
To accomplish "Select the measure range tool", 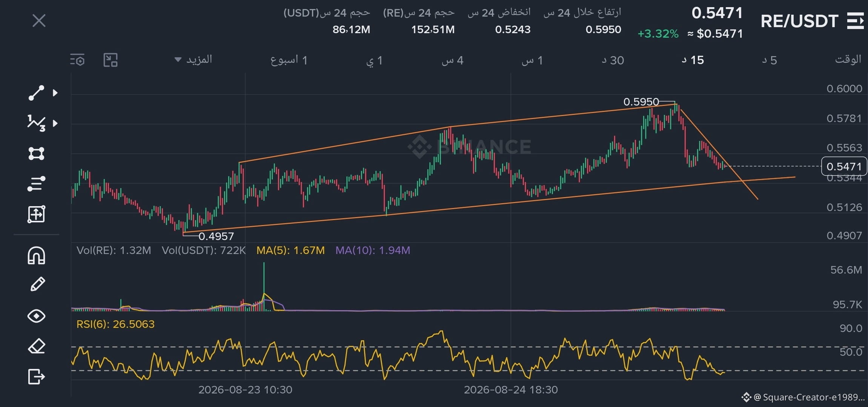I will click(37, 214).
